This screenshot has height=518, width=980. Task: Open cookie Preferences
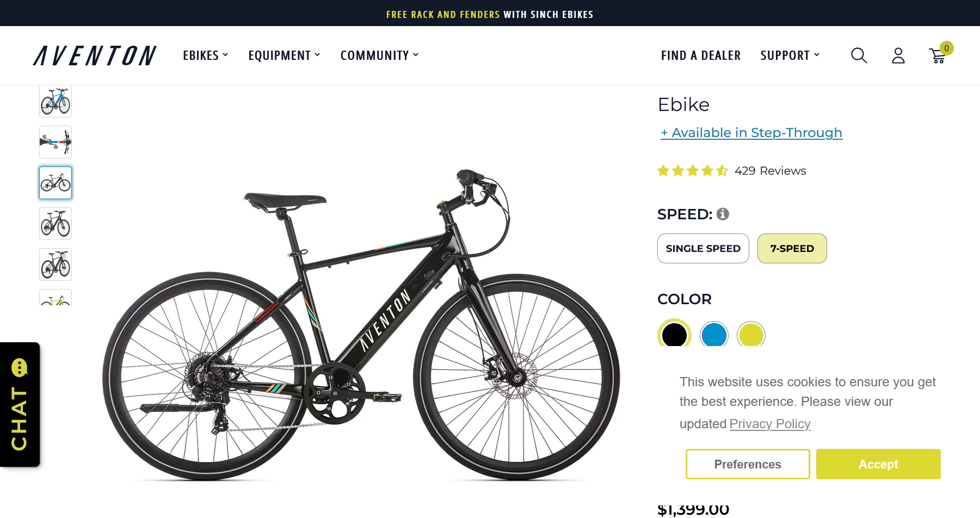click(x=748, y=464)
